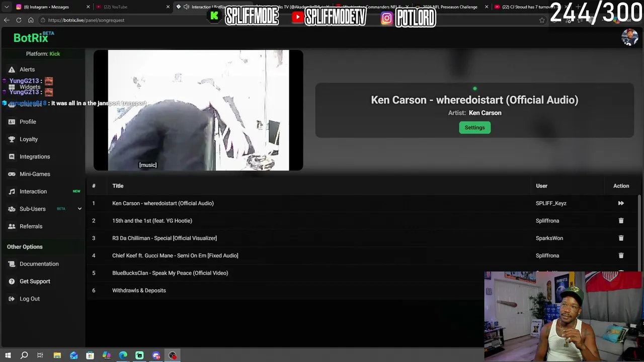
Task: Open the Integrations icon in sidebar
Action: (12, 157)
